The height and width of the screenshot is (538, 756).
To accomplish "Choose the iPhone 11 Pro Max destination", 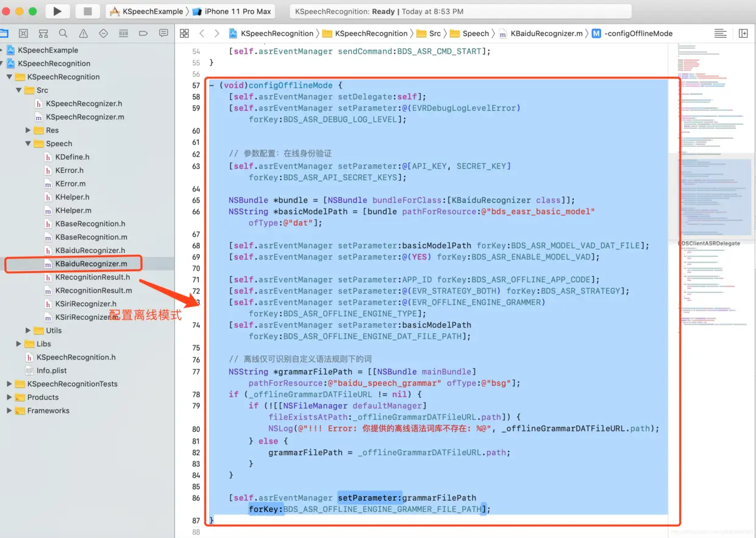I will click(x=231, y=11).
